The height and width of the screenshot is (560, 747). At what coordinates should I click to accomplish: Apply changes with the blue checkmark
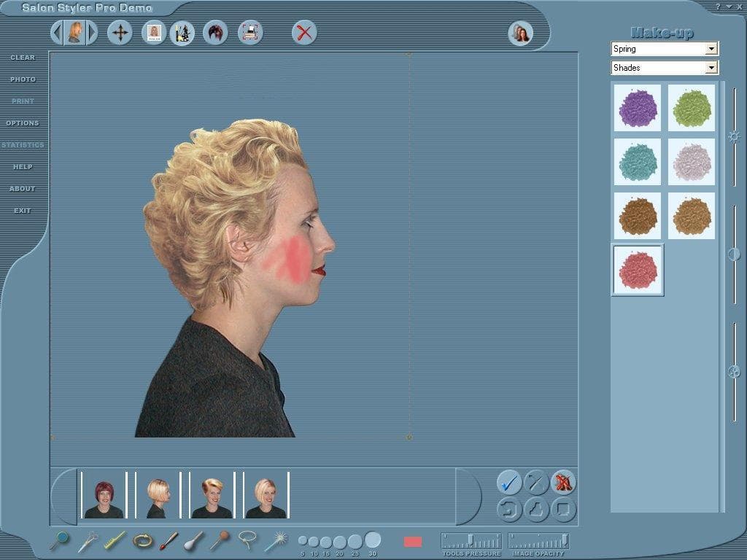point(509,482)
